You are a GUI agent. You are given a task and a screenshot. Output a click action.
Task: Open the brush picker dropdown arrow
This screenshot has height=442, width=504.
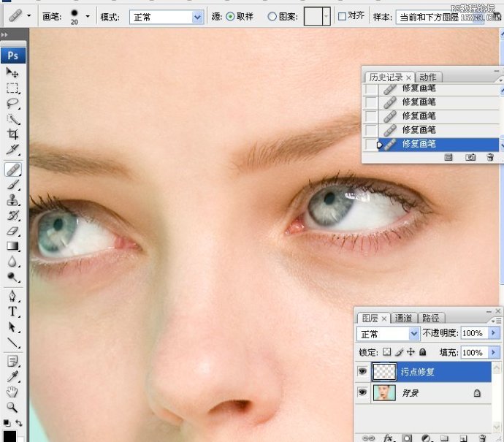(x=88, y=16)
